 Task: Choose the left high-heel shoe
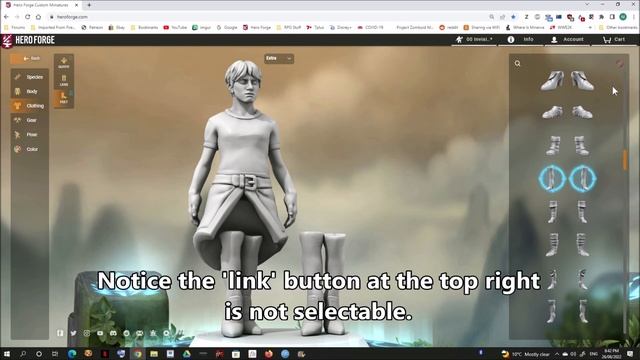click(553, 80)
